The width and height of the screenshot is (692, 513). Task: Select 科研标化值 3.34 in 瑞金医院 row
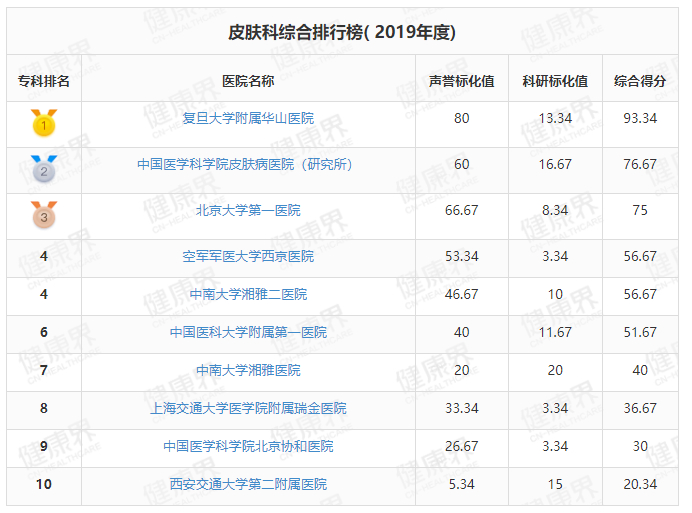[555, 408]
